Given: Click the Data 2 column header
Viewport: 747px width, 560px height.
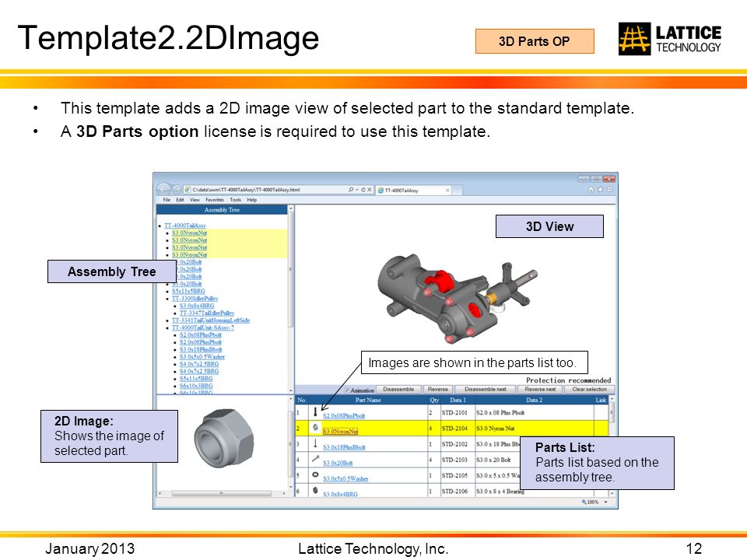Looking at the screenshot, I should pyautogui.click(x=534, y=400).
